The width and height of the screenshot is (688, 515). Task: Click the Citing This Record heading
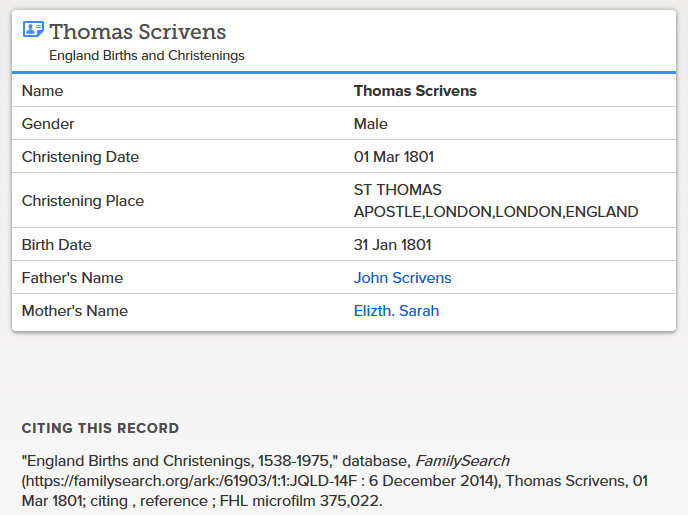click(x=100, y=428)
